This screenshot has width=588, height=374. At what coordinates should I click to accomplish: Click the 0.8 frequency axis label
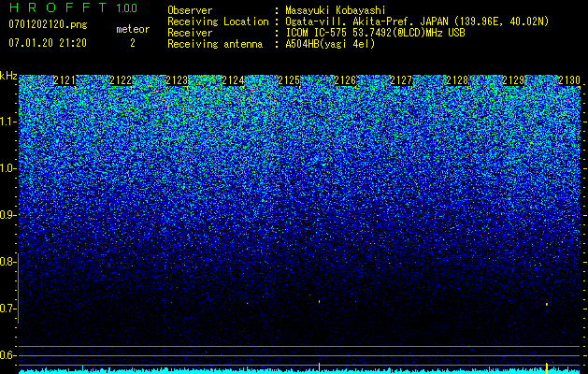pyautogui.click(x=7, y=262)
